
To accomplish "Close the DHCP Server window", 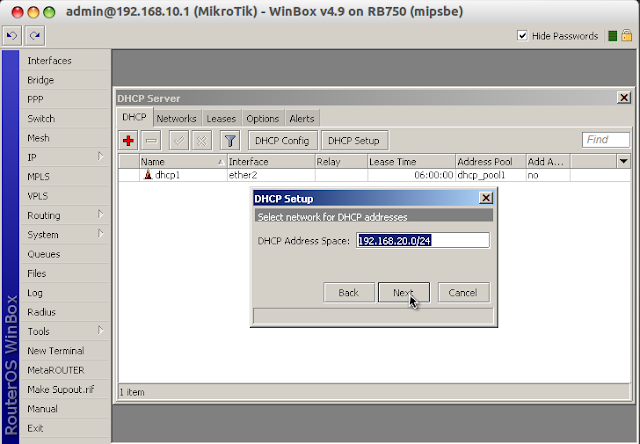I will pyautogui.click(x=624, y=98).
